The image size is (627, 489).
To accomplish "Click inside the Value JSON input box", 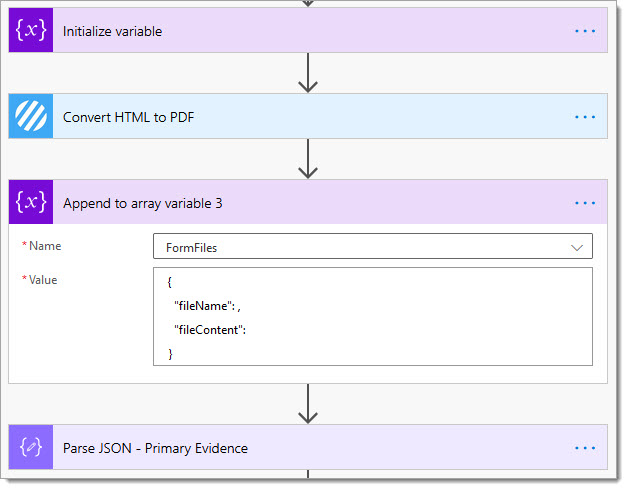I will 373,317.
